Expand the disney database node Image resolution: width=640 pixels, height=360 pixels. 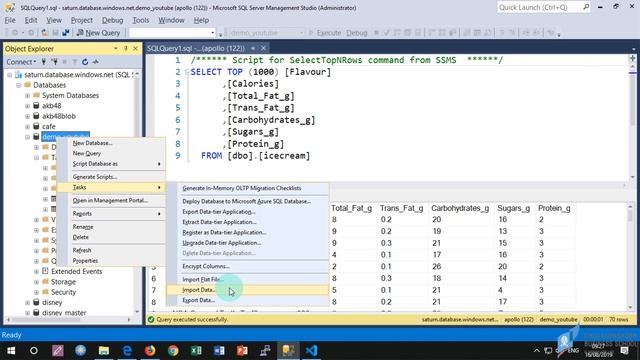28,302
